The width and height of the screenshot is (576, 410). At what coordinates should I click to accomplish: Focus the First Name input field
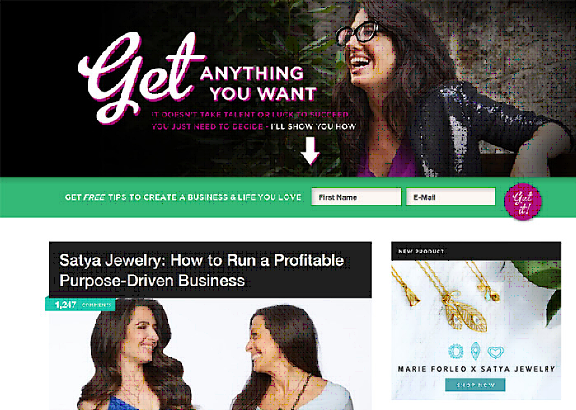point(356,197)
